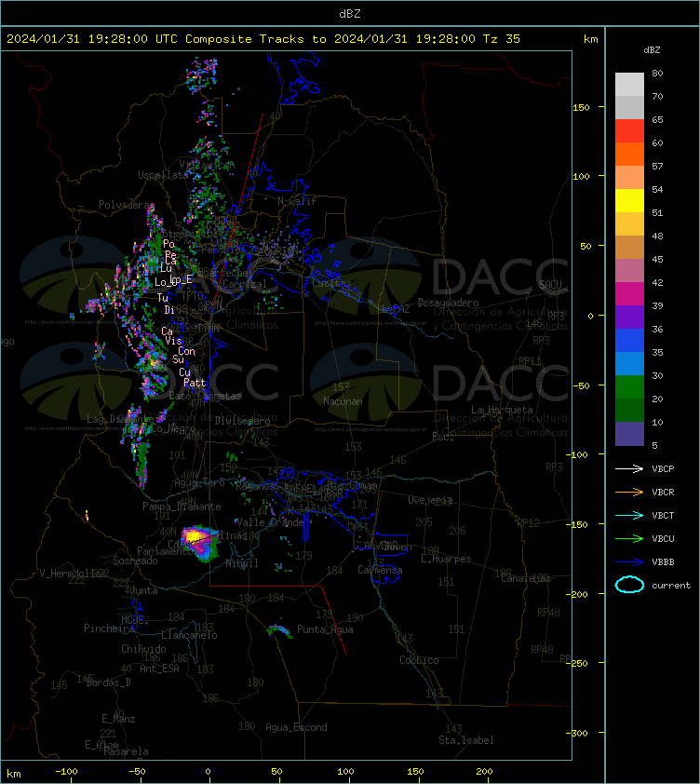Click the 'Pincheira' place label
The width and height of the screenshot is (700, 784).
tap(109, 628)
